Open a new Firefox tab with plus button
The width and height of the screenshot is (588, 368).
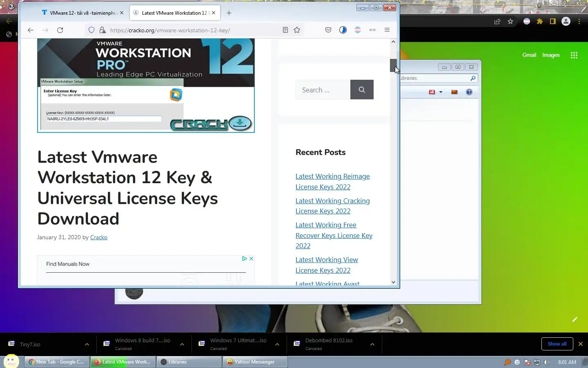pyautogui.click(x=229, y=13)
